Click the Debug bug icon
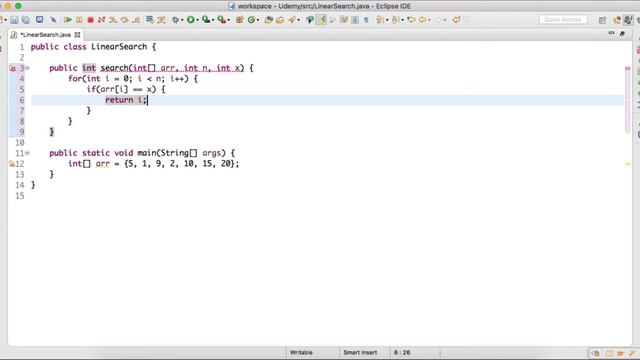The width and height of the screenshot is (640, 360). 176,20
